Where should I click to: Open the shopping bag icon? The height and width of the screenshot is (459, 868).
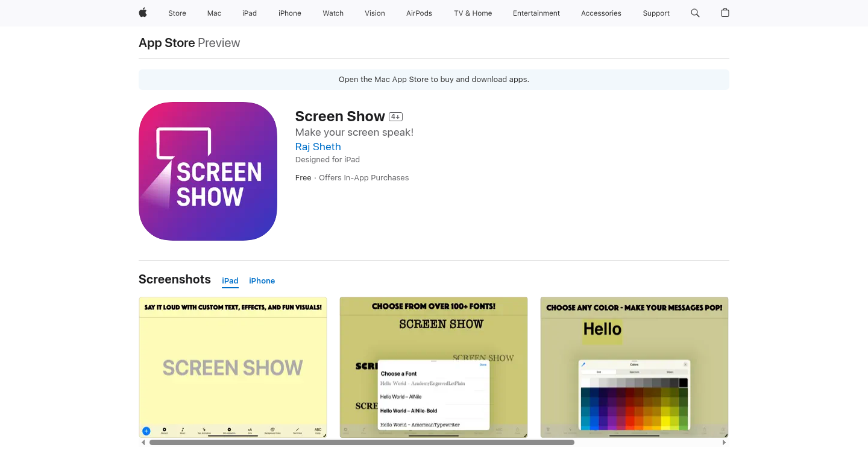click(725, 13)
